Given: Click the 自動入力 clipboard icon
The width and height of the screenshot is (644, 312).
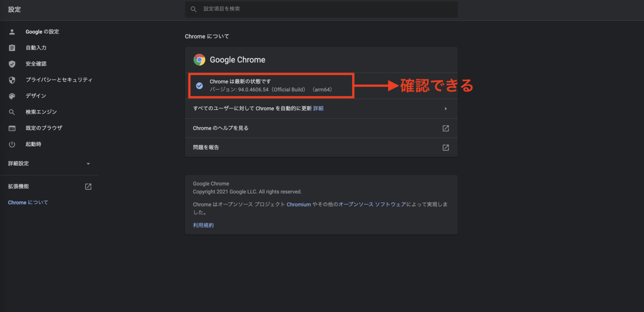Looking at the screenshot, I should [12, 47].
